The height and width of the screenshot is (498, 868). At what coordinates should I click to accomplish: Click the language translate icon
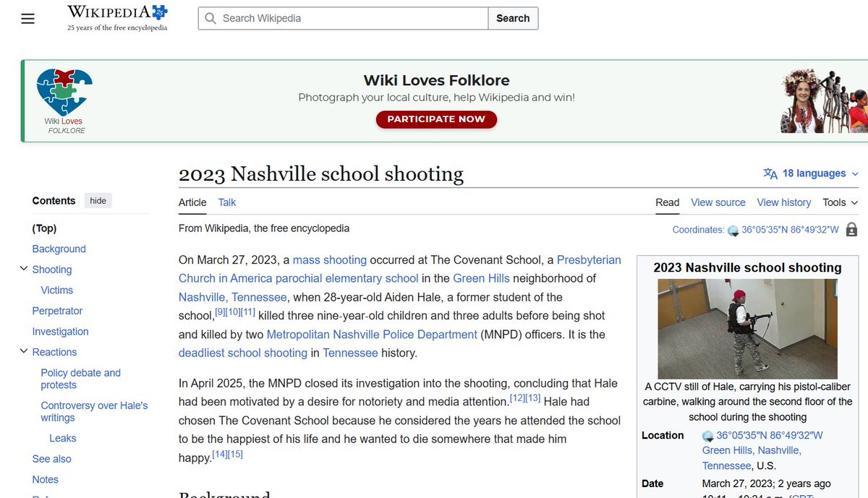[770, 173]
